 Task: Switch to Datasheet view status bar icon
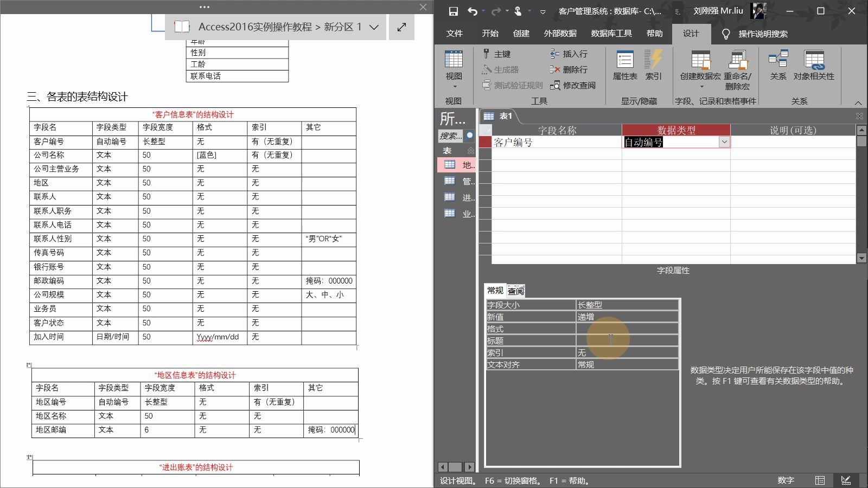click(820, 480)
